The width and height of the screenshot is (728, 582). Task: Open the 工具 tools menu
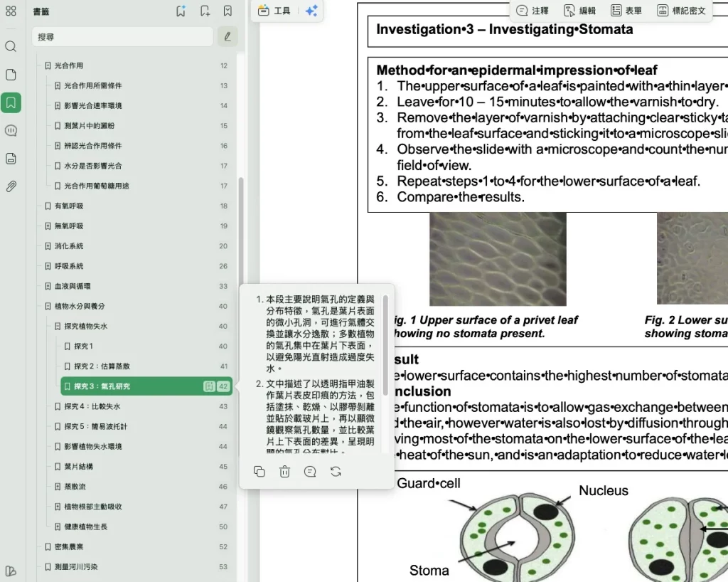coord(274,11)
